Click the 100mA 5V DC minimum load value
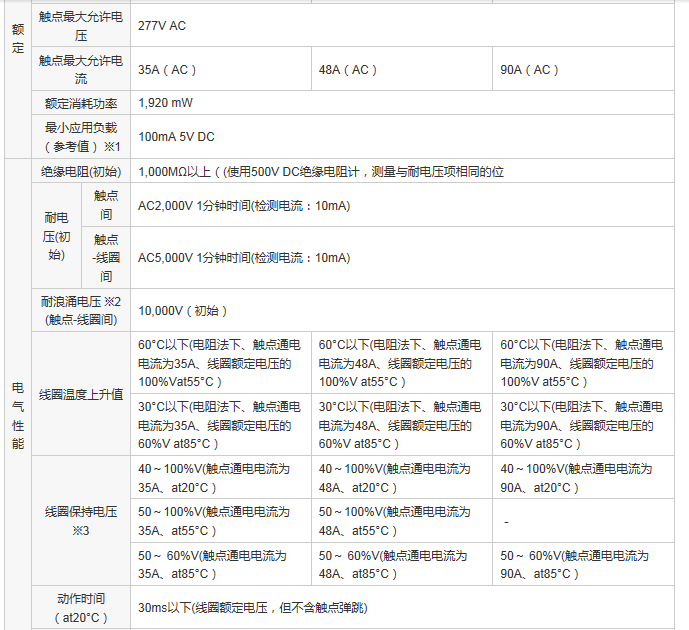The image size is (689, 630). click(176, 136)
